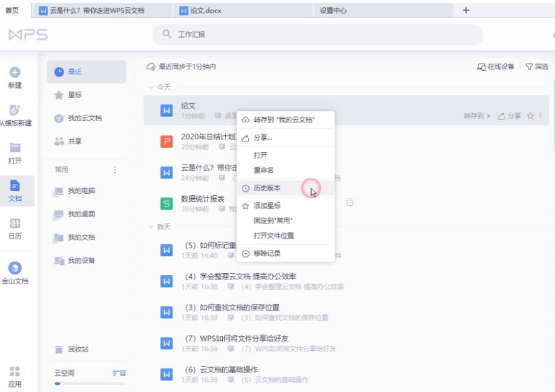Screen dimensions: 555x392
Task: Click the 分享 button on 论文 row
Action: 509,115
